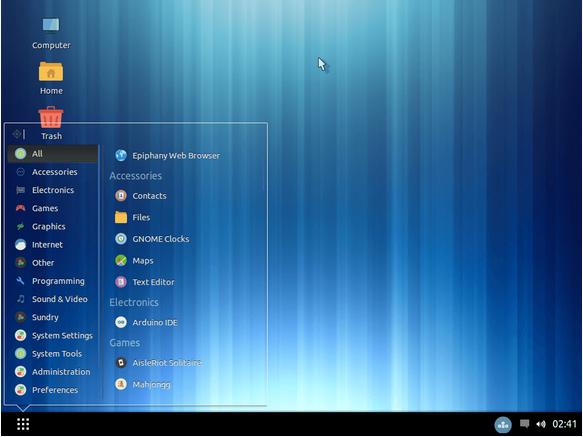Select the Graphics category
Image resolution: width=583 pixels, height=437 pixels.
tap(53, 226)
